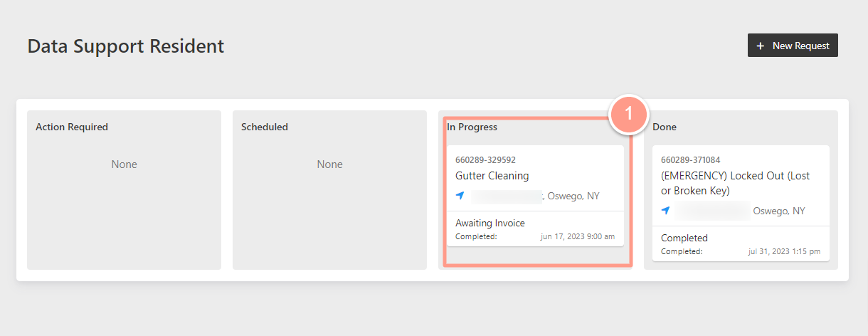Select the In Progress column header
This screenshot has width=868, height=336.
[x=472, y=127]
